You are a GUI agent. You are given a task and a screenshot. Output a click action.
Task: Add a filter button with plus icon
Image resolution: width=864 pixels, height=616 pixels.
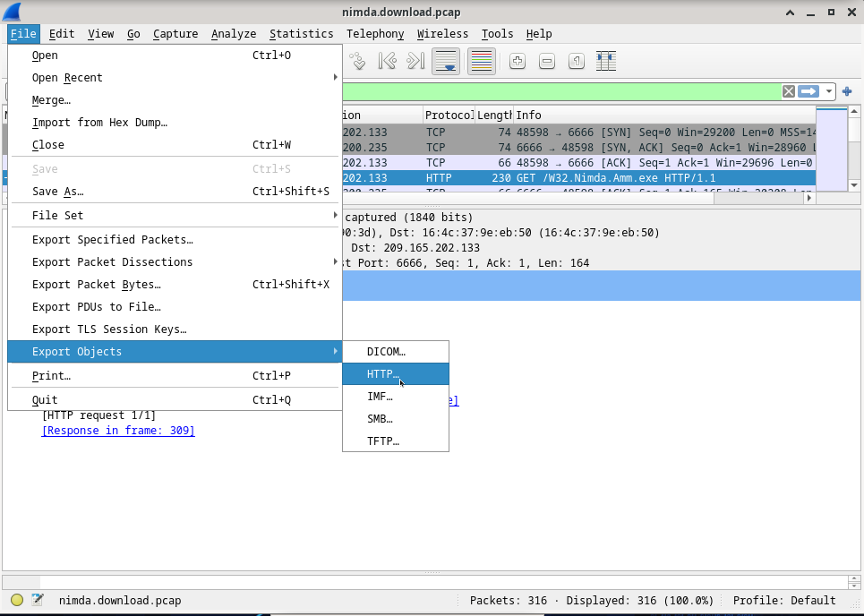coord(848,91)
